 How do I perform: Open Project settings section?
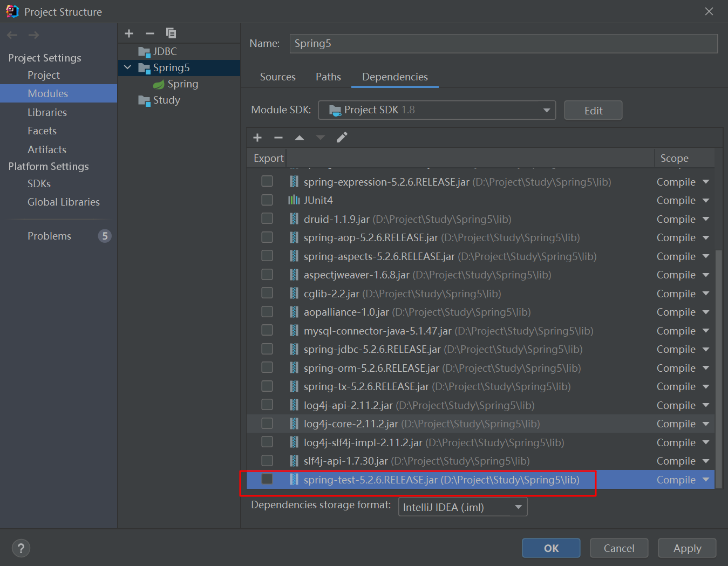point(44,75)
